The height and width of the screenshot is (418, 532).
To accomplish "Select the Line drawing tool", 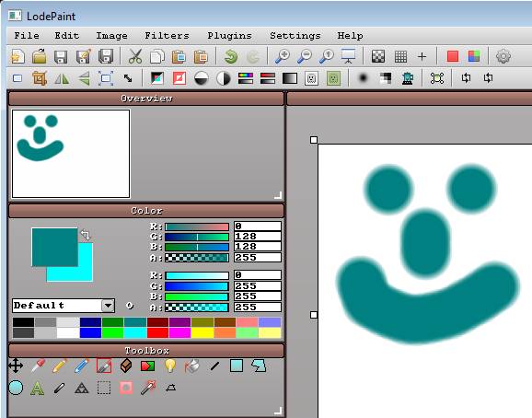I will point(214,366).
